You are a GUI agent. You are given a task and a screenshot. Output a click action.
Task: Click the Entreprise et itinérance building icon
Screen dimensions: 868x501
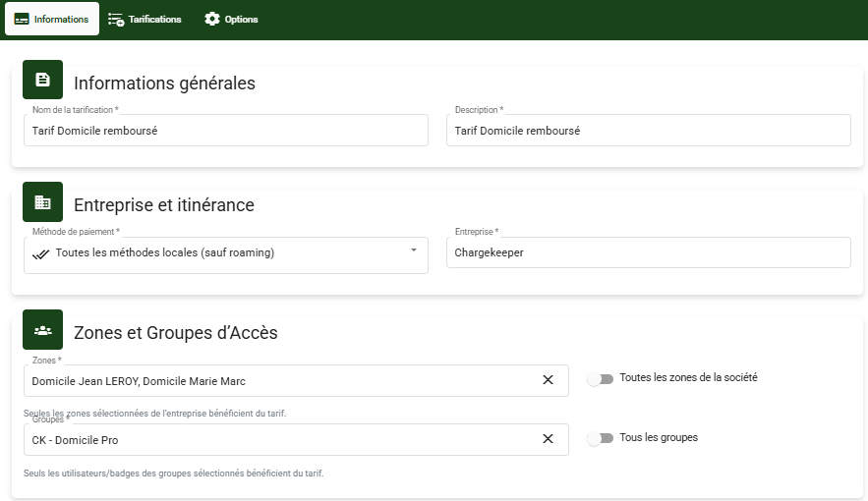point(42,201)
